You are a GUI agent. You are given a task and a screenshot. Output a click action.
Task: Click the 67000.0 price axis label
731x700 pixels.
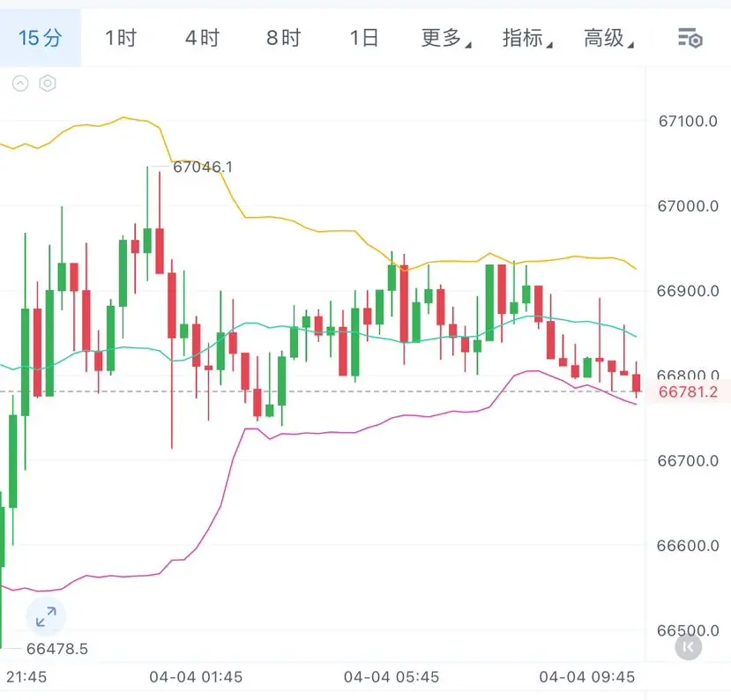point(688,206)
